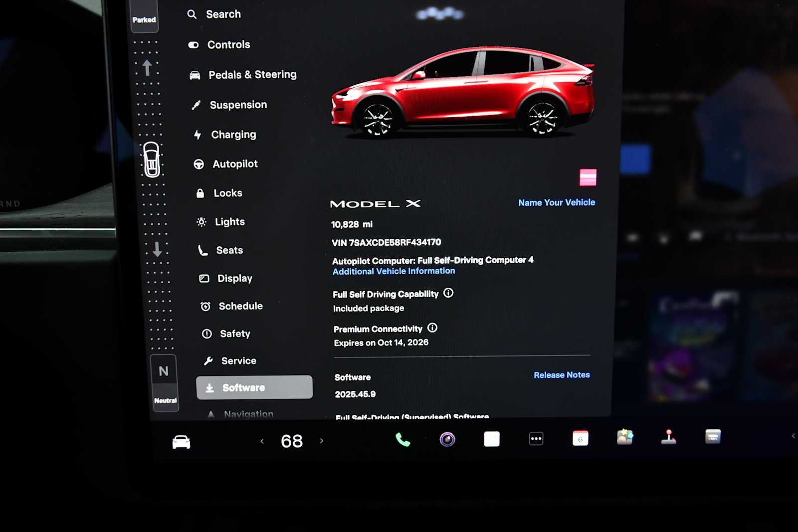Tap the 10,828 mi odometer reading

(x=352, y=224)
